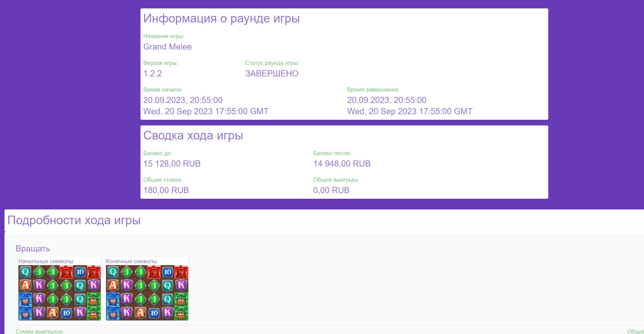Click bottom-right green dwarf in Конечные символы grid
644x334 pixels.
(x=181, y=313)
